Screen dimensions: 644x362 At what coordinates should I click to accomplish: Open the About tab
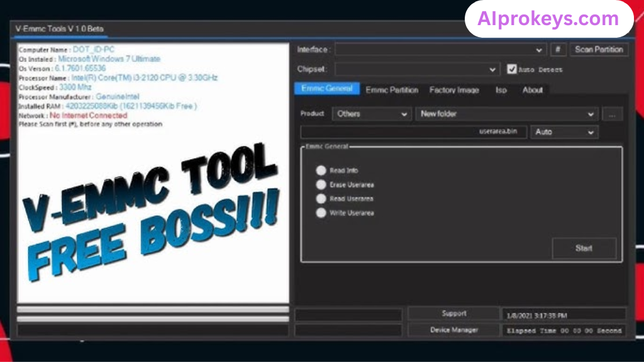pyautogui.click(x=533, y=90)
